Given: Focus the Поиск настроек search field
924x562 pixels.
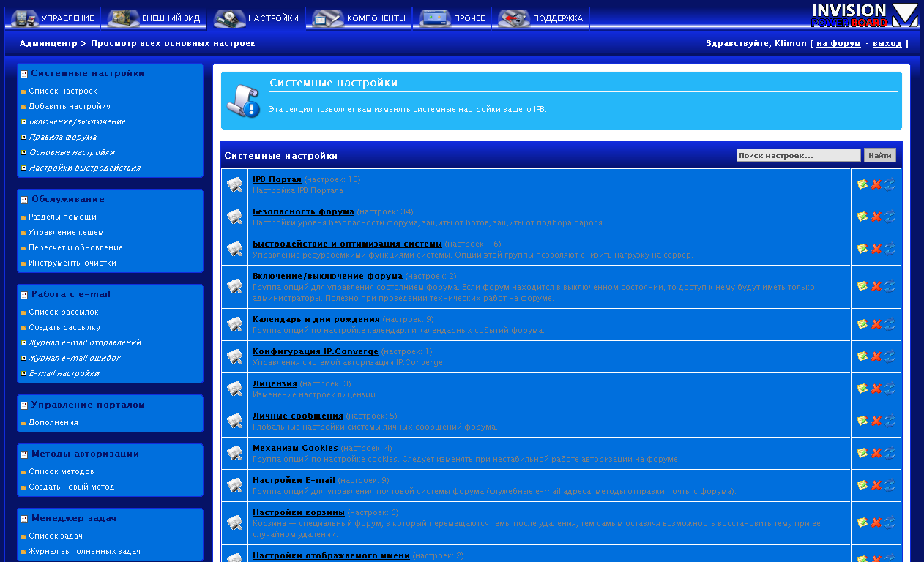Looking at the screenshot, I should pyautogui.click(x=798, y=155).
